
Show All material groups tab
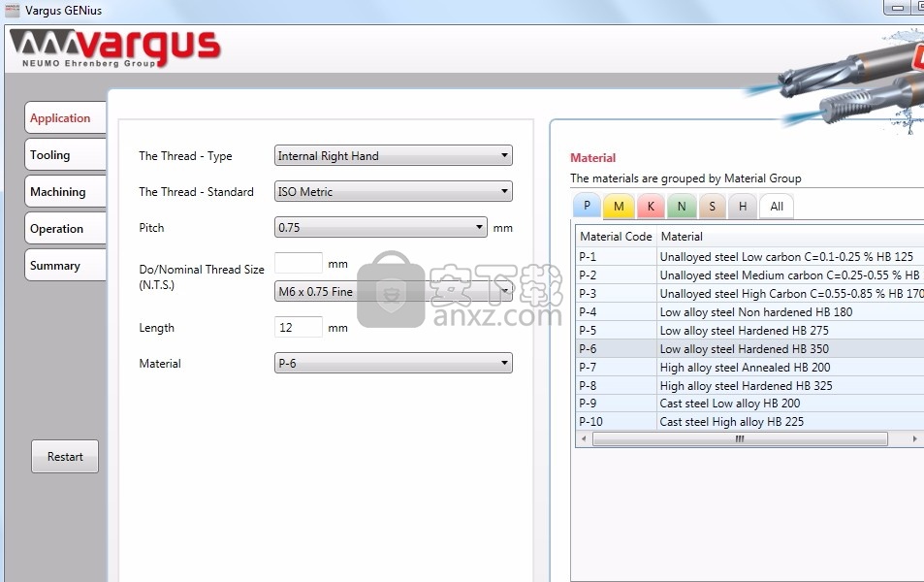tap(777, 207)
